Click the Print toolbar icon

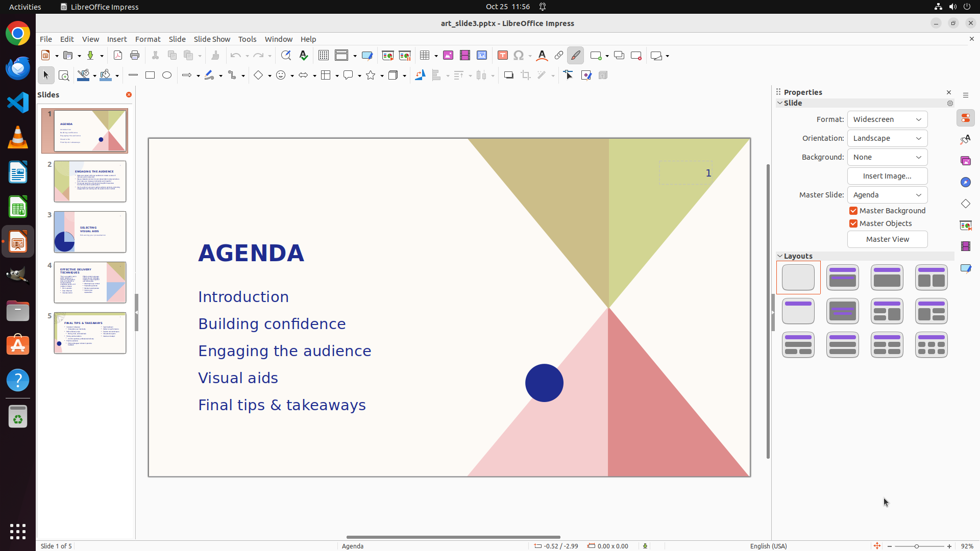(135, 56)
